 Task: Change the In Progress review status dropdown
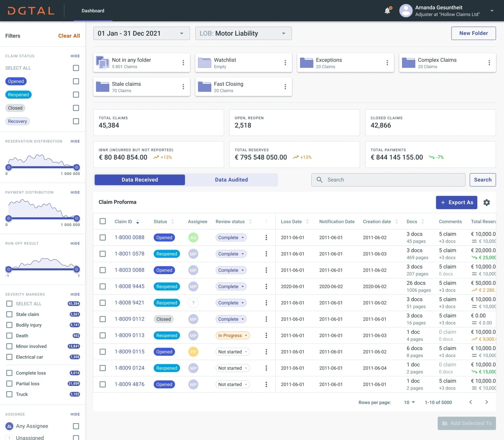232,335
